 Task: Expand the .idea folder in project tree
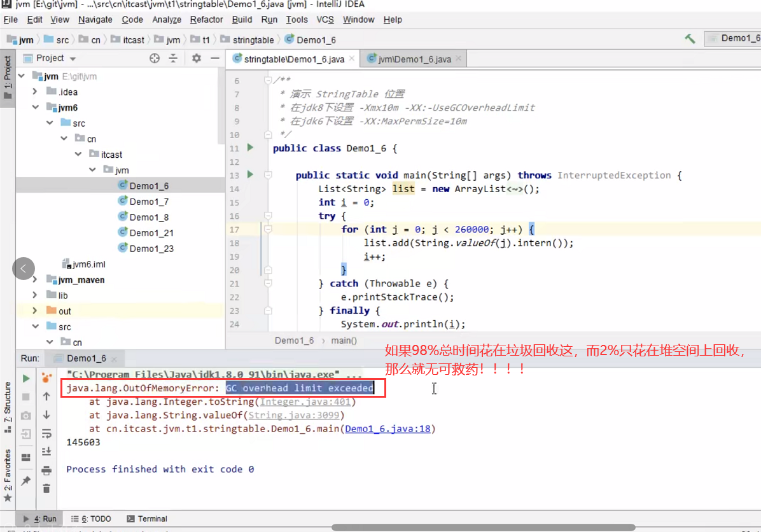[36, 92]
